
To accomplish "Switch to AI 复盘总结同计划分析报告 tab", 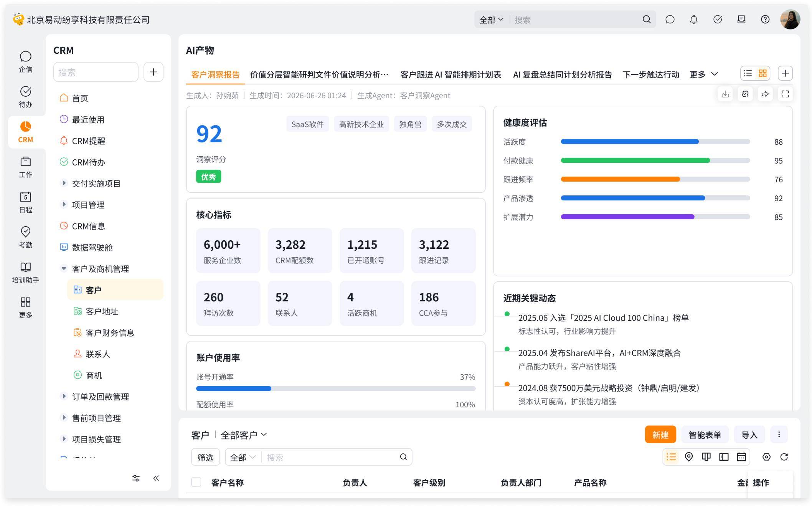I will coord(562,74).
